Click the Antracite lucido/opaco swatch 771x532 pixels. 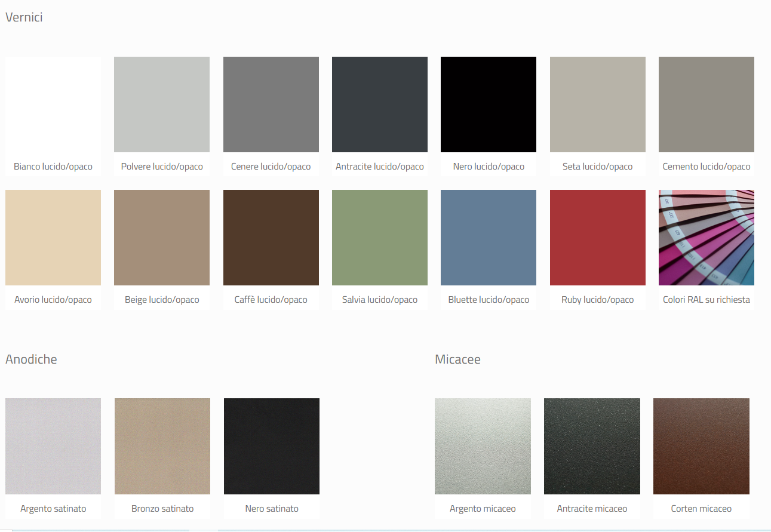click(x=380, y=104)
